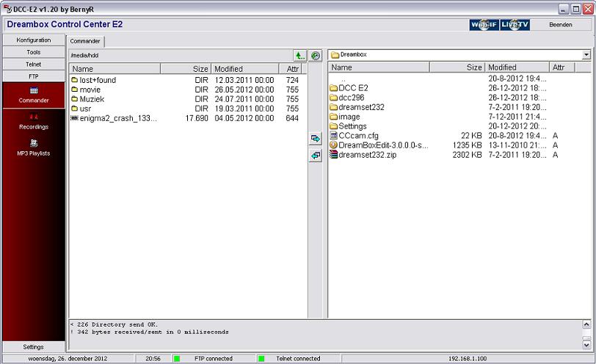Select the 'enigma2_crash_133...' file name
This screenshot has width=596, height=364.
pos(118,118)
